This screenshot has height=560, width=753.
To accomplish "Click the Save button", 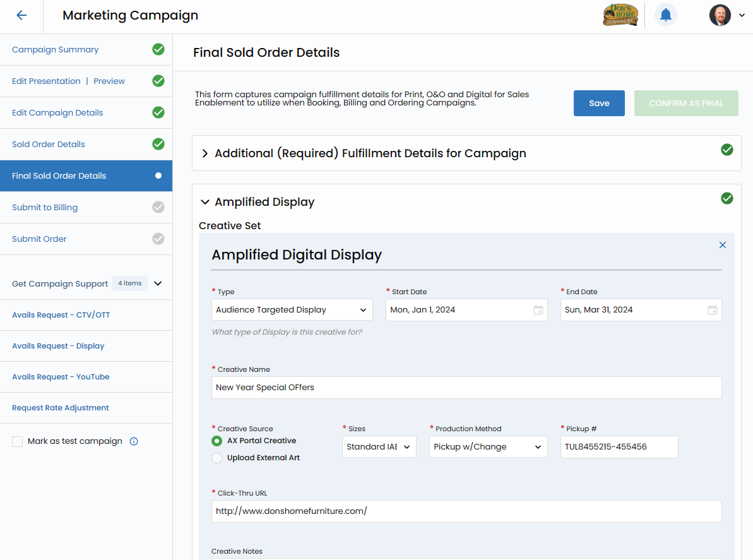I will [x=599, y=104].
